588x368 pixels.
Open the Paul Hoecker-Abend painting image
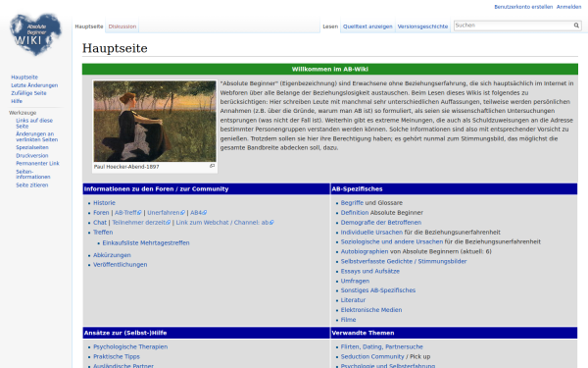click(x=155, y=122)
